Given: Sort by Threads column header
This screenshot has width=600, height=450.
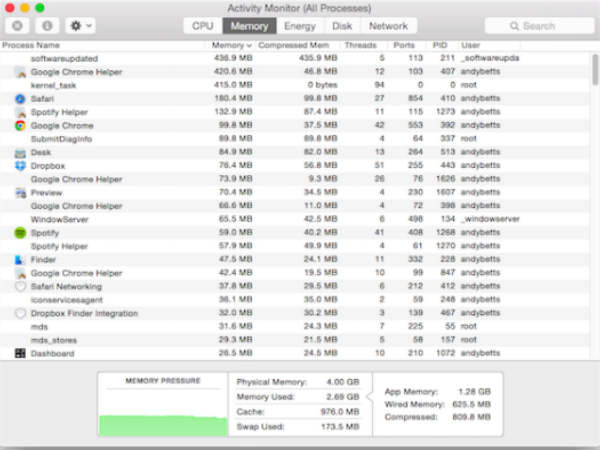Looking at the screenshot, I should pyautogui.click(x=360, y=45).
